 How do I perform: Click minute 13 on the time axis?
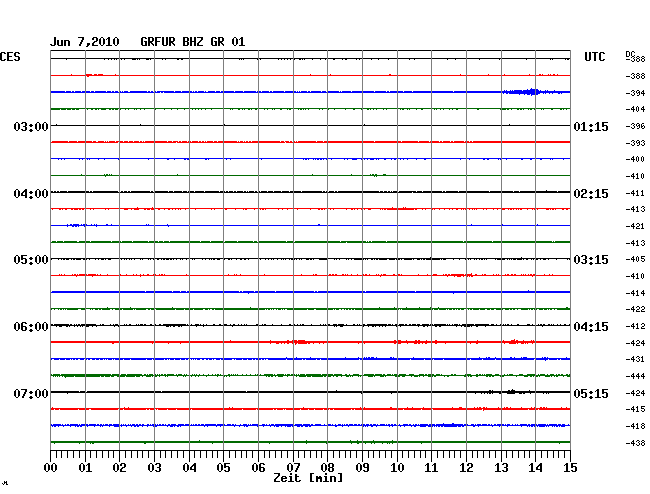pyautogui.click(x=501, y=468)
